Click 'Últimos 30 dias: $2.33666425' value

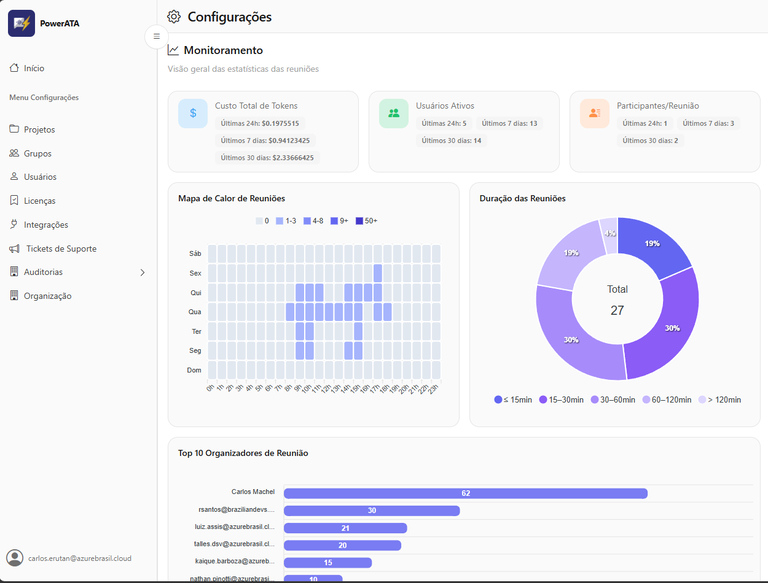click(267, 158)
